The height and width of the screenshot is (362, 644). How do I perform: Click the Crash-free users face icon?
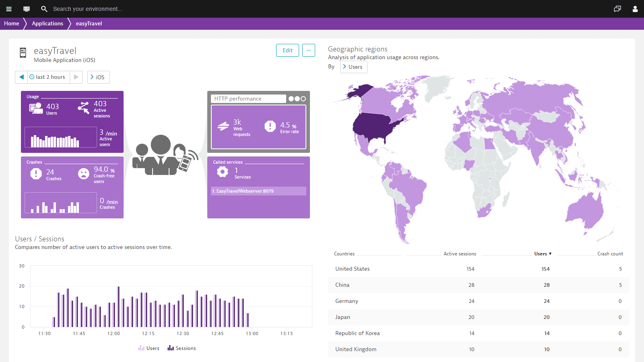[84, 174]
